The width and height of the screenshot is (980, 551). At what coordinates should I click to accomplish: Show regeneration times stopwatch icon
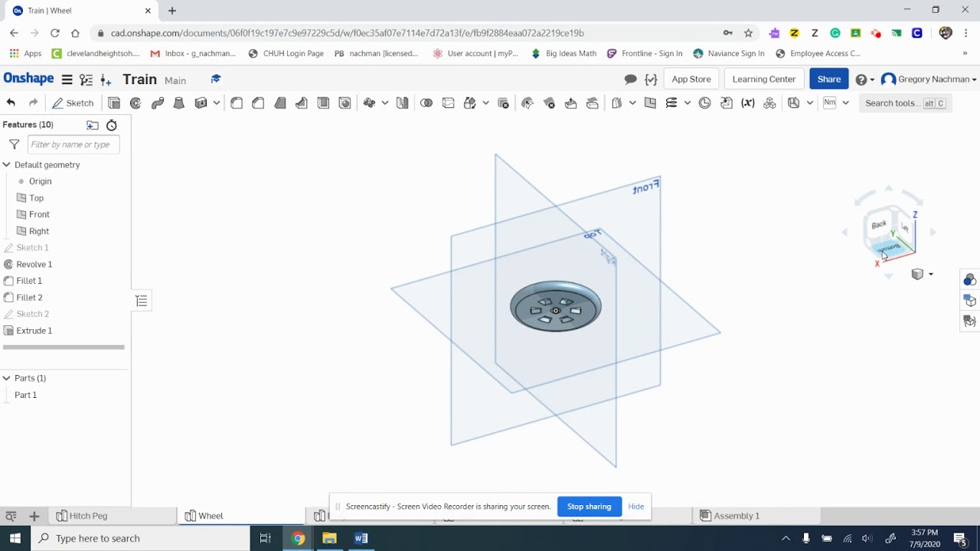112,126
